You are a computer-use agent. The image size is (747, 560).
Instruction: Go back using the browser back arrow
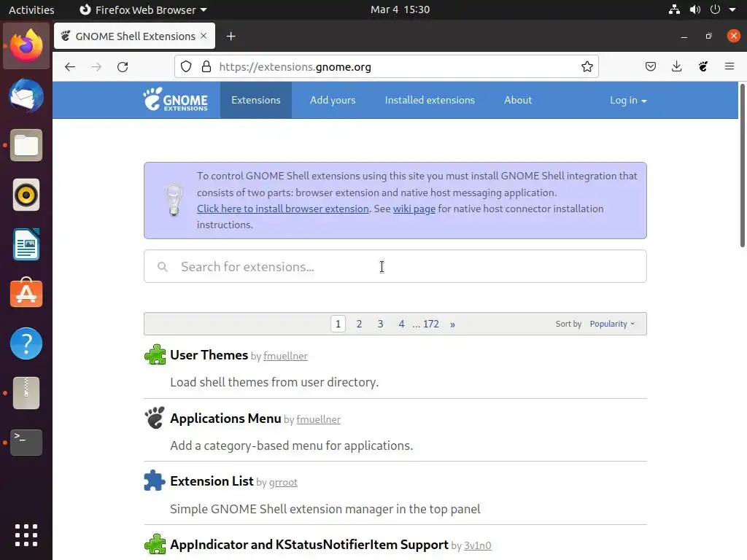pyautogui.click(x=70, y=66)
